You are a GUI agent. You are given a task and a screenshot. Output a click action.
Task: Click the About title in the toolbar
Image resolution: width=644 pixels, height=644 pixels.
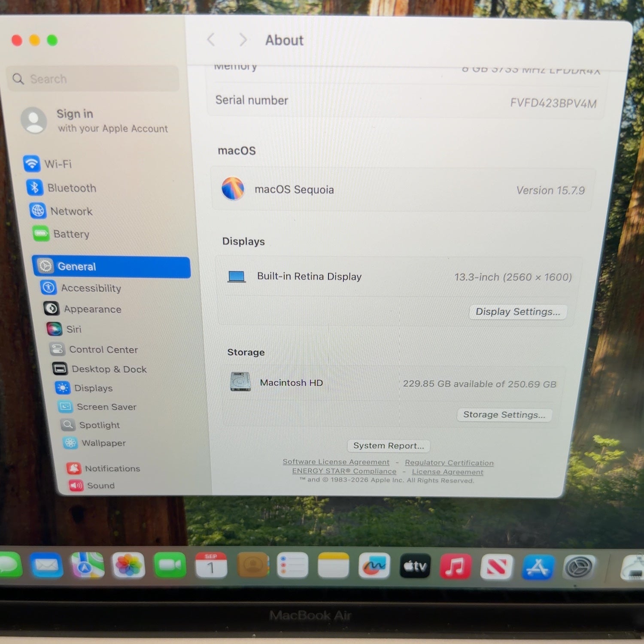(284, 40)
